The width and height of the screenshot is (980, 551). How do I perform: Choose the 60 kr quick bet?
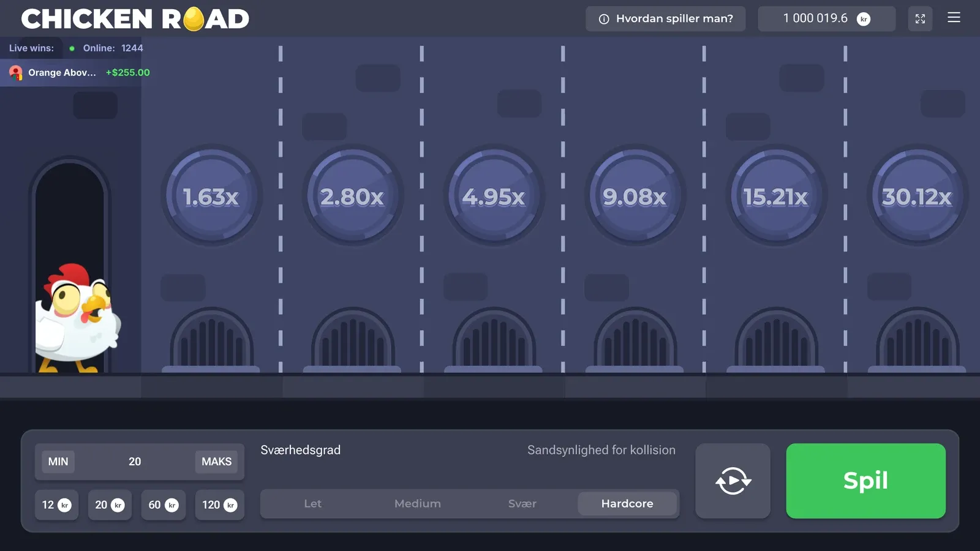[x=163, y=505]
